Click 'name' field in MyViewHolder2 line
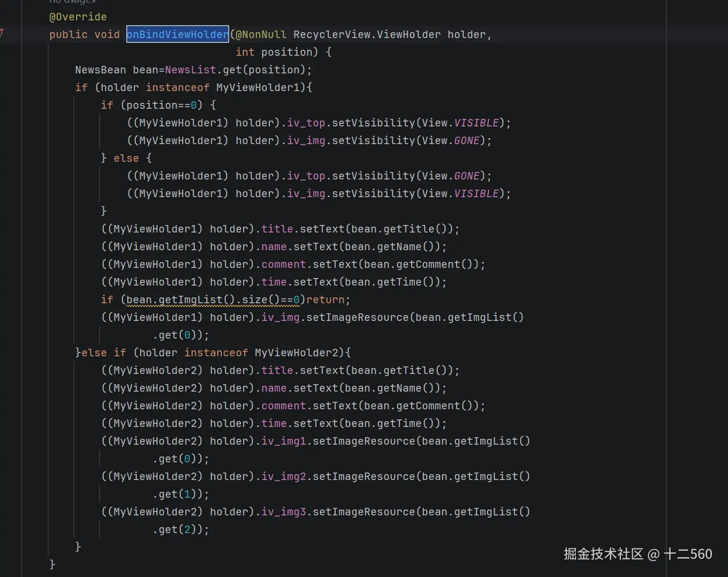Image resolution: width=728 pixels, height=577 pixels. (x=274, y=388)
